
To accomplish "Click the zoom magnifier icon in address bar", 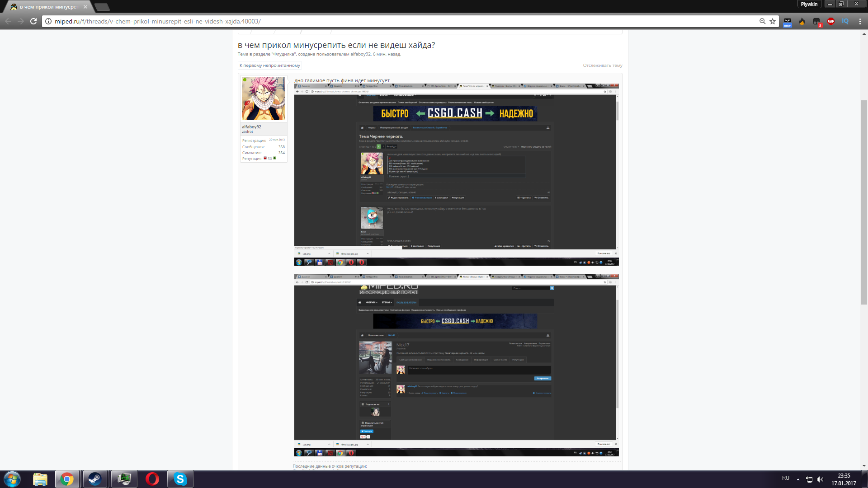I will click(762, 21).
